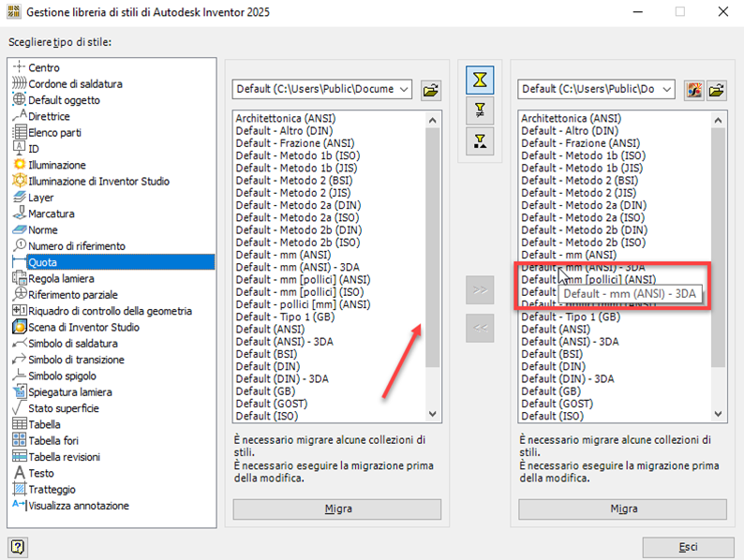Click left list scrollbar up arrow

(432, 120)
